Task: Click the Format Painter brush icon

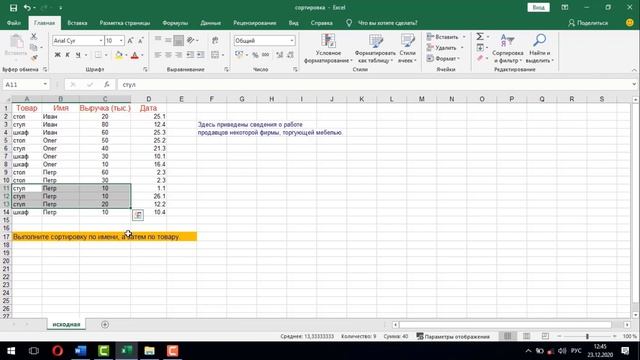Action: [x=34, y=58]
